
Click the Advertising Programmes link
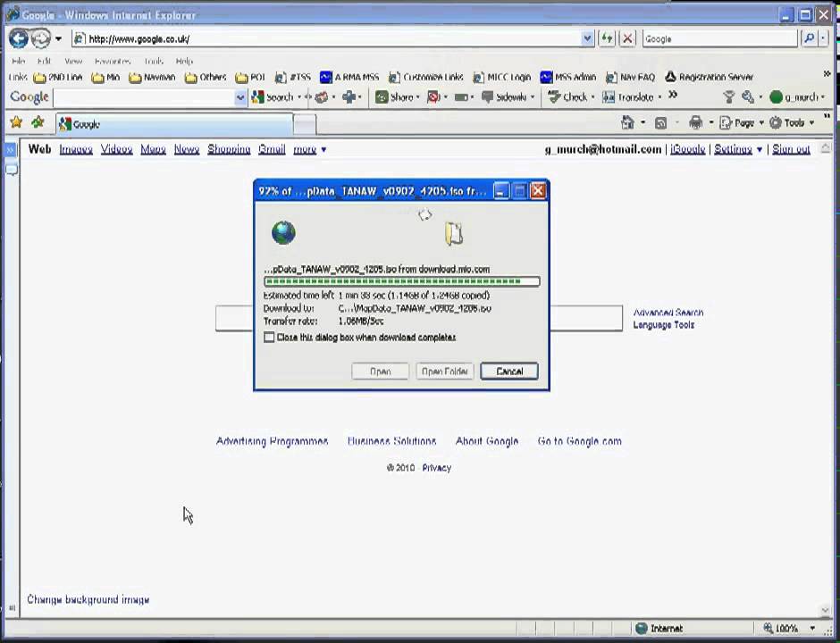pyautogui.click(x=273, y=441)
